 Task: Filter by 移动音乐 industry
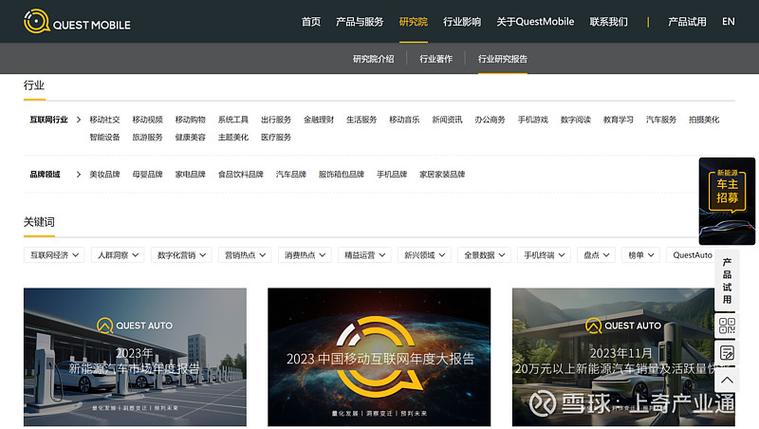pos(404,120)
